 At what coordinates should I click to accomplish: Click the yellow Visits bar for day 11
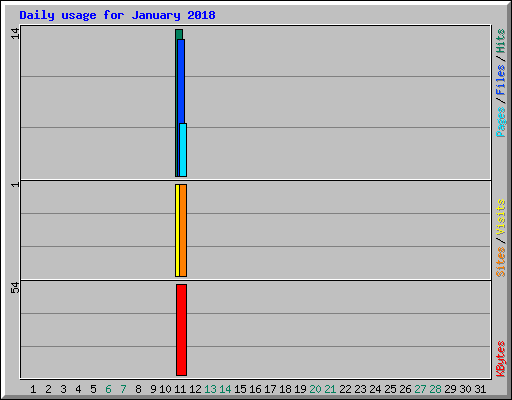177,230
